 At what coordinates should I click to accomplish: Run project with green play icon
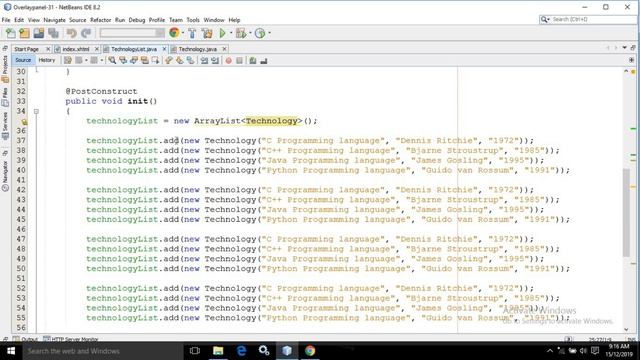tap(222, 33)
